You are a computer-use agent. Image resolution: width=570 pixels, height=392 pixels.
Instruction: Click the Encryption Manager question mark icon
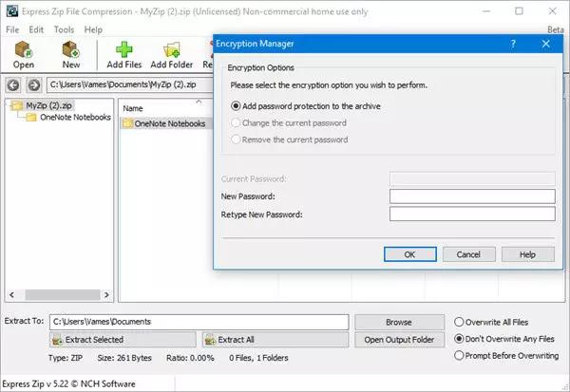pos(513,44)
